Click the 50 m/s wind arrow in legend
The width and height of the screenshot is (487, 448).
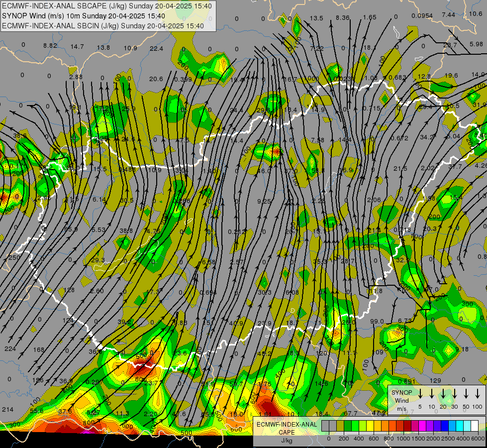(466, 394)
